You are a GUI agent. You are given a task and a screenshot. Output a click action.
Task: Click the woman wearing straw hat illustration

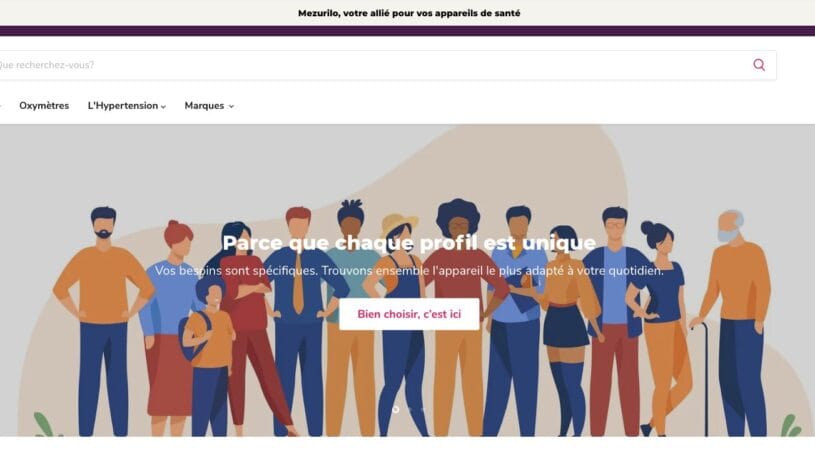click(x=398, y=322)
